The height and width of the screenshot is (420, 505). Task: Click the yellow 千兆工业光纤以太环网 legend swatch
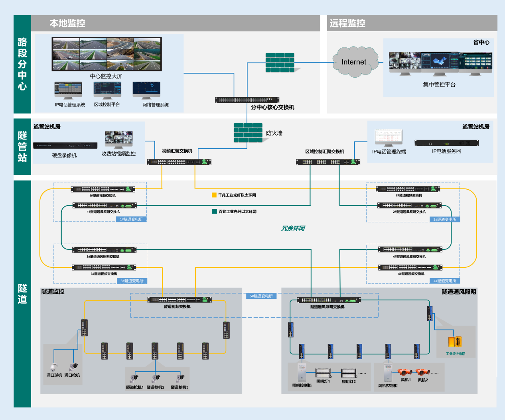(214, 195)
